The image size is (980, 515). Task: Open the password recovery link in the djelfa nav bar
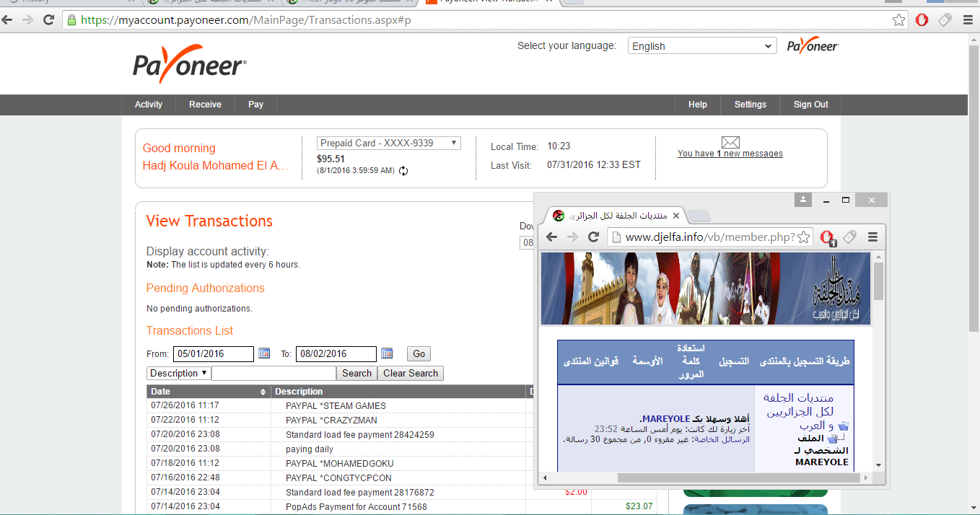[691, 361]
